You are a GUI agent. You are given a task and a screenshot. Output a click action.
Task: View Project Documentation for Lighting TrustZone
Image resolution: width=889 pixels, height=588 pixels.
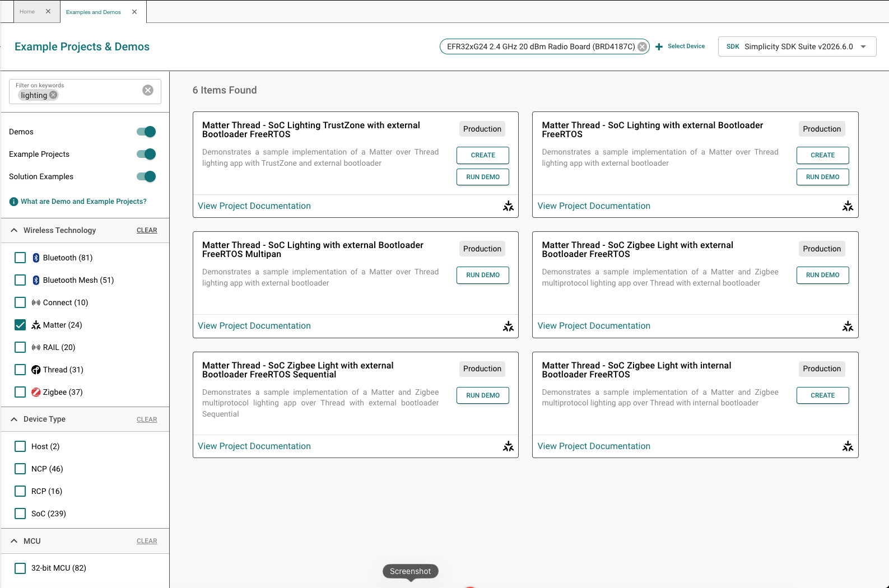(x=254, y=206)
